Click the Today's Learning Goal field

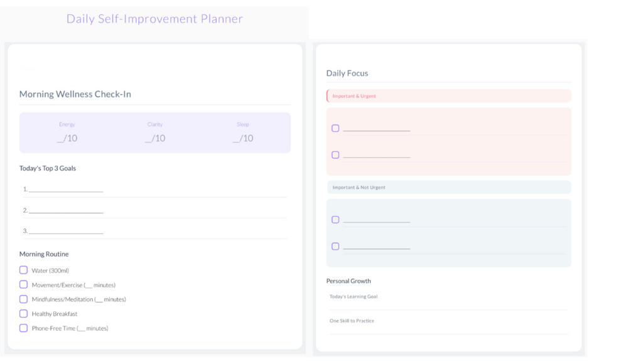click(x=448, y=304)
